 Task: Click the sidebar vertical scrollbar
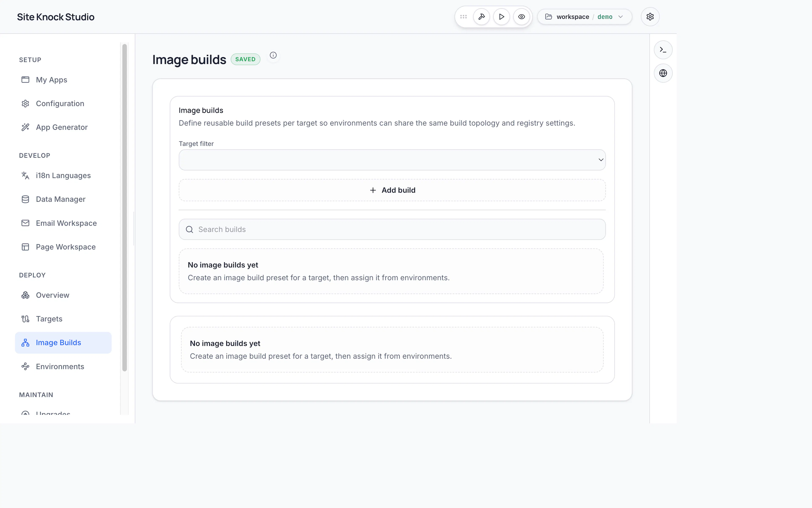tap(125, 208)
